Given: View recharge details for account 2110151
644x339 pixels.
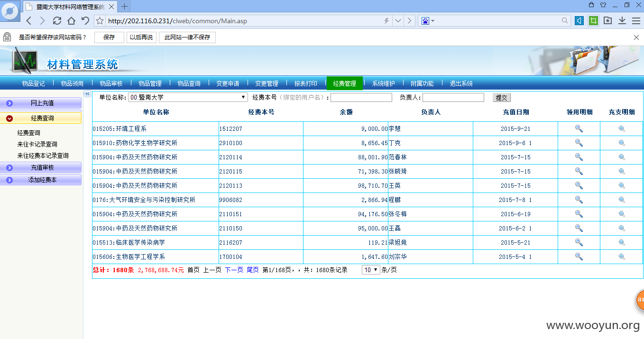Looking at the screenshot, I should 622,214.
